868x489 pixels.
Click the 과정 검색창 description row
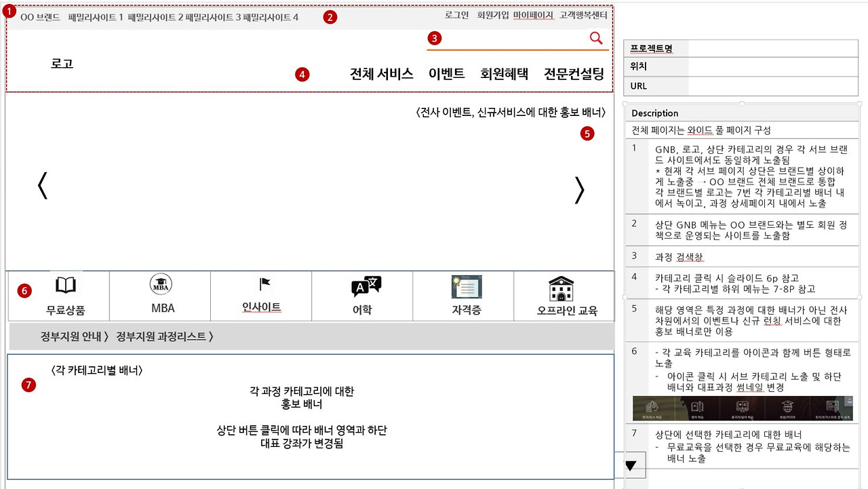pyautogui.click(x=742, y=257)
